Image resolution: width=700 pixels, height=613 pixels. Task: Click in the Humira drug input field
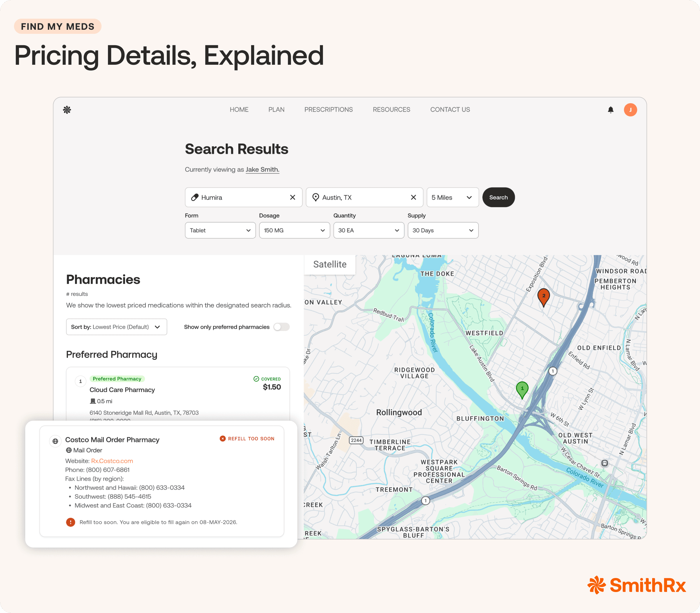click(244, 197)
